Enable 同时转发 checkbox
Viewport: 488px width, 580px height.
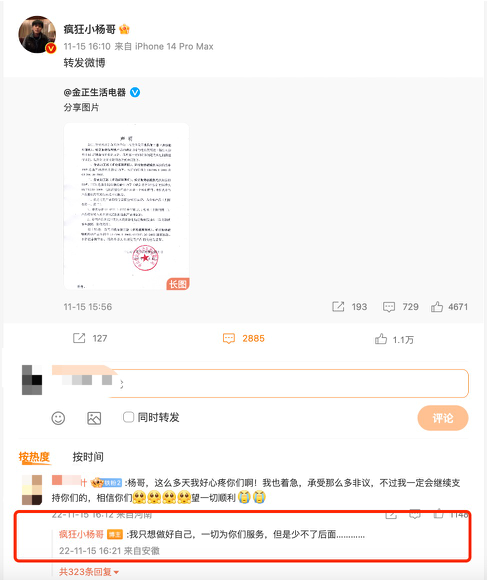pyautogui.click(x=128, y=417)
